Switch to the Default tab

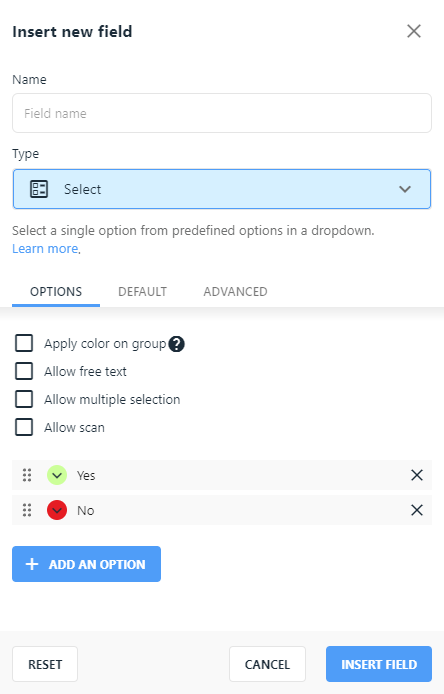143,292
